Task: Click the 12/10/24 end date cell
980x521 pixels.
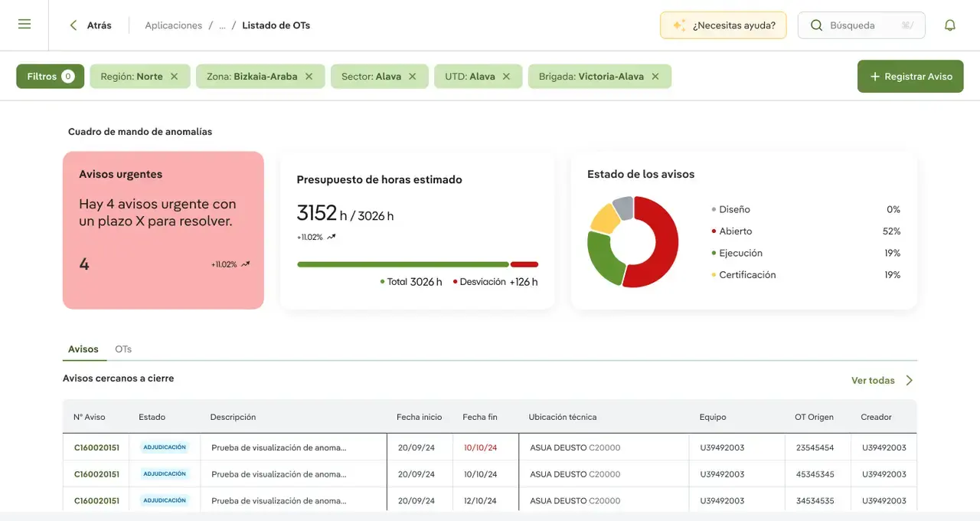Action: tap(480, 501)
